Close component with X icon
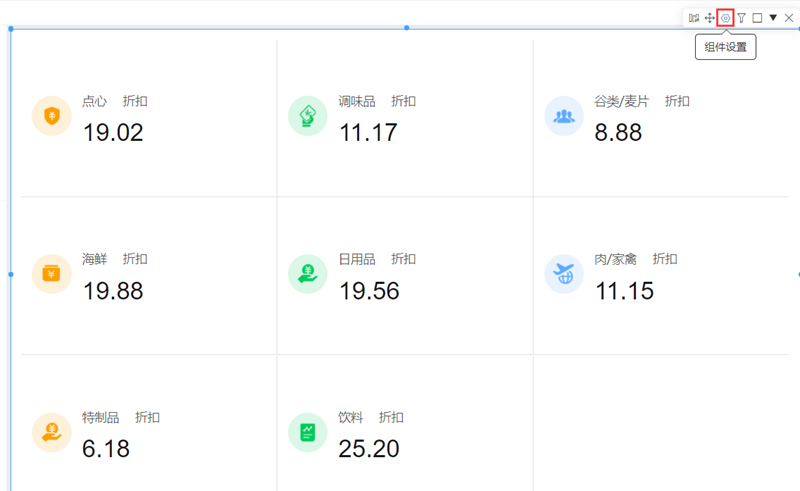The height and width of the screenshot is (491, 800). 789,18
